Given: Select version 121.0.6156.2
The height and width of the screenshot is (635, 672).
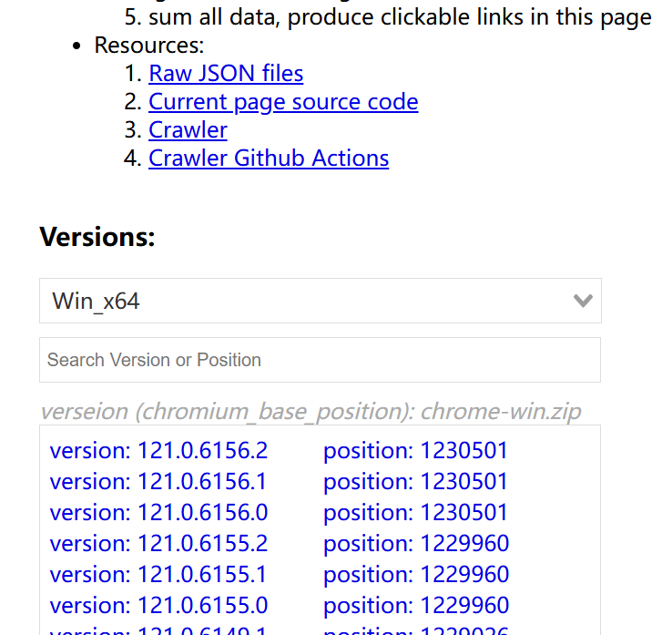Looking at the screenshot, I should pos(158,451).
